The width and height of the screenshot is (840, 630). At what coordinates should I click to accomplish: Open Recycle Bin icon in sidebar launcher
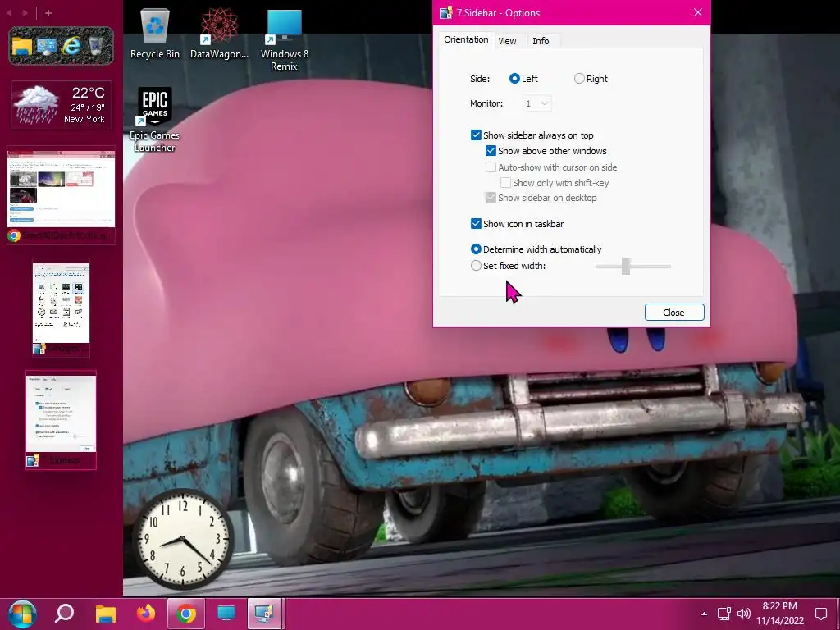coord(97,46)
